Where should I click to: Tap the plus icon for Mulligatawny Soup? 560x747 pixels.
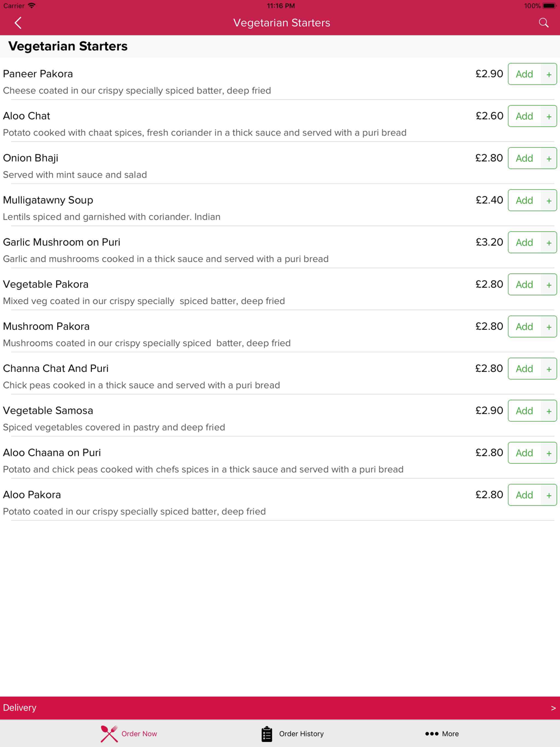[549, 200]
